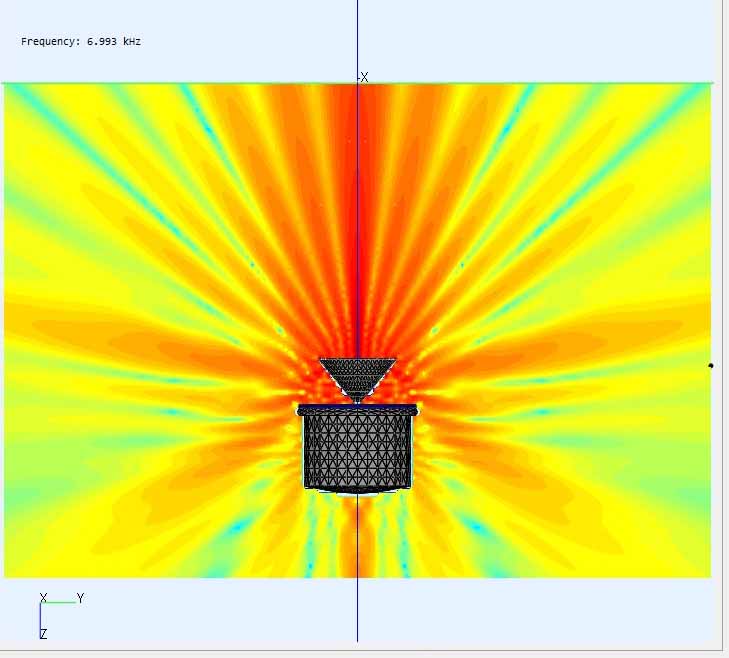This screenshot has height=658, width=729.
Task: Select the inverted cone reflector mesh
Action: coord(357,380)
